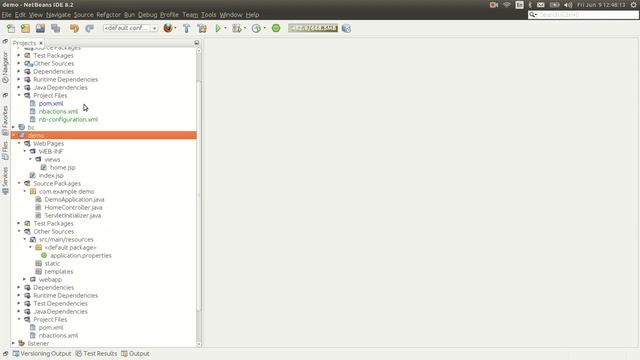The image size is (640, 360).
Task: Open the dropdown arrow next to Debug Project
Action: coord(244,28)
